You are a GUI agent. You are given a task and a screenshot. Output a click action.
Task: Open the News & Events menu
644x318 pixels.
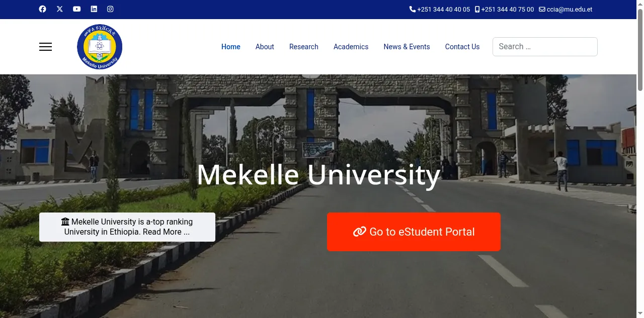(x=407, y=47)
